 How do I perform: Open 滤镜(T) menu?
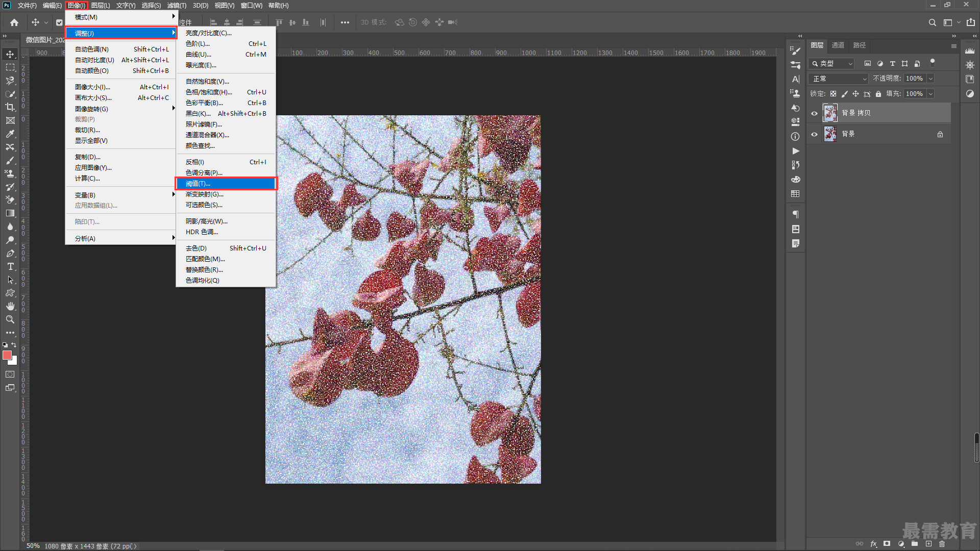pos(177,6)
